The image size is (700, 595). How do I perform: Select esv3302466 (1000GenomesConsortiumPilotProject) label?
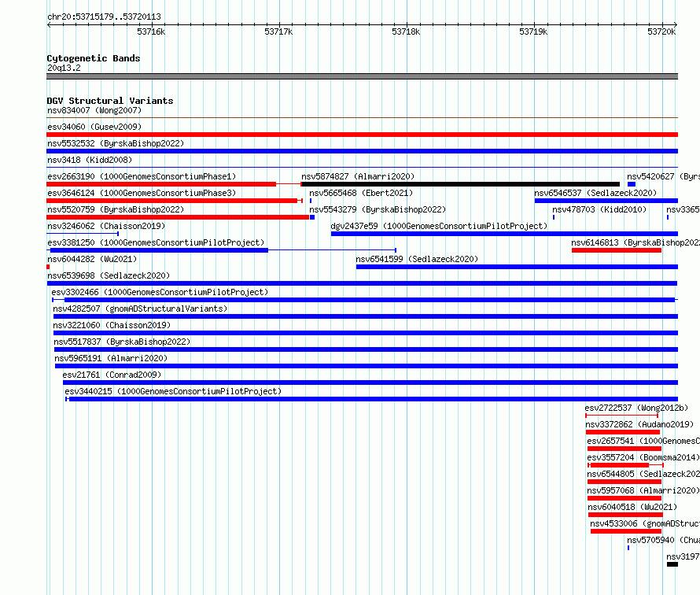coord(160,292)
